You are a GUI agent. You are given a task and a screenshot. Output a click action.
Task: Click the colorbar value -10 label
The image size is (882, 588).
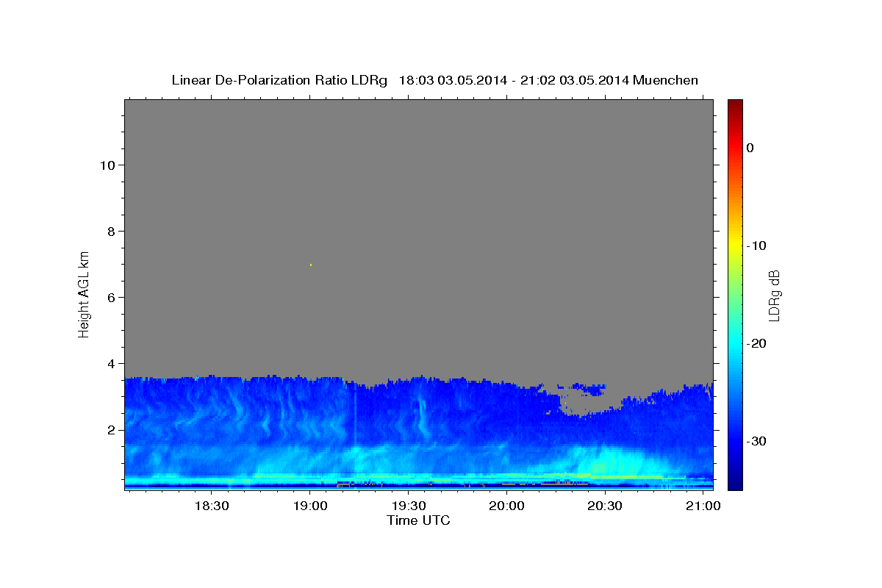click(x=756, y=245)
